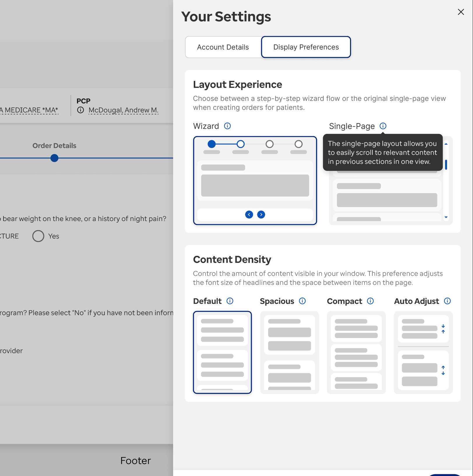Click the Default density info icon
Screen dimensions: 473x476
pyautogui.click(x=230, y=301)
